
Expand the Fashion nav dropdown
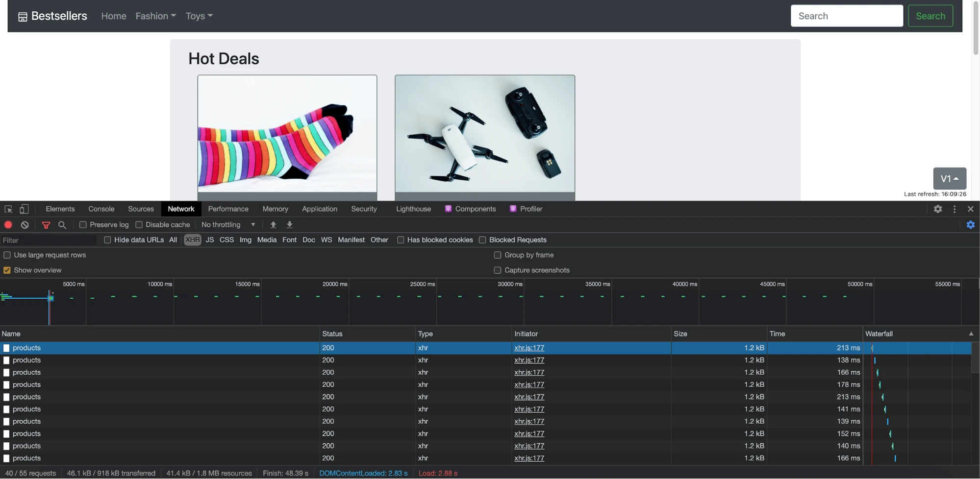pyautogui.click(x=155, y=16)
